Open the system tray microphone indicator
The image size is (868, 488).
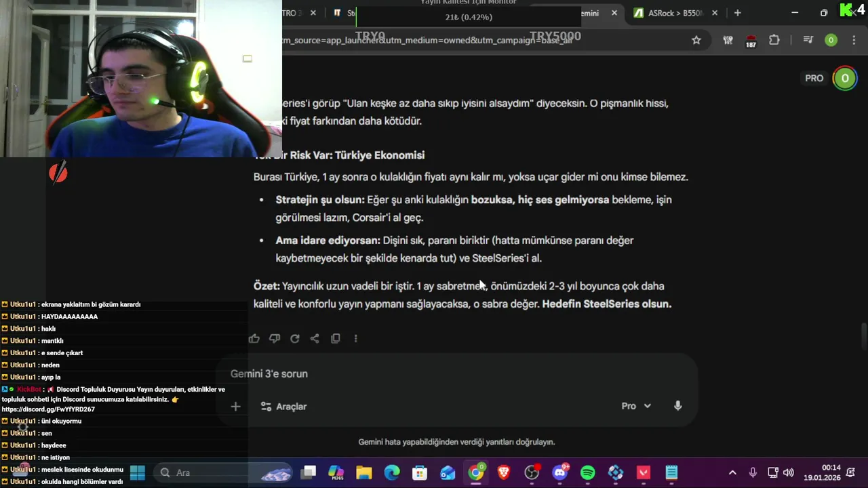(x=753, y=472)
